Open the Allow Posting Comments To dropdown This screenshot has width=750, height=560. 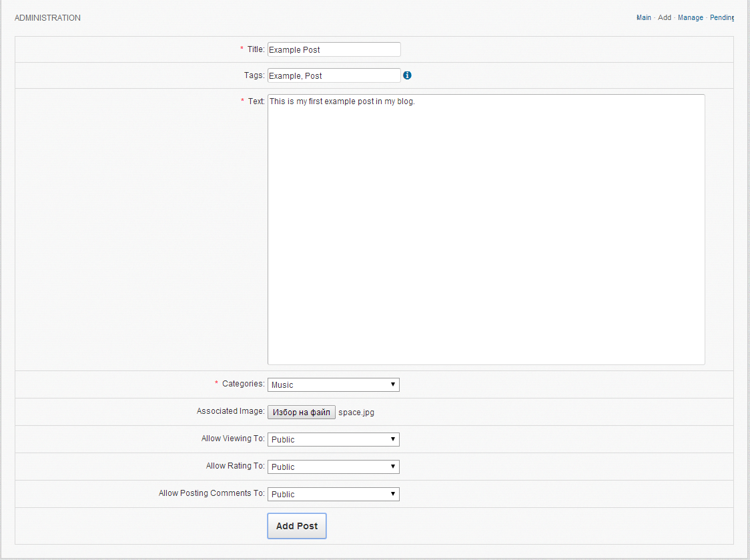333,494
